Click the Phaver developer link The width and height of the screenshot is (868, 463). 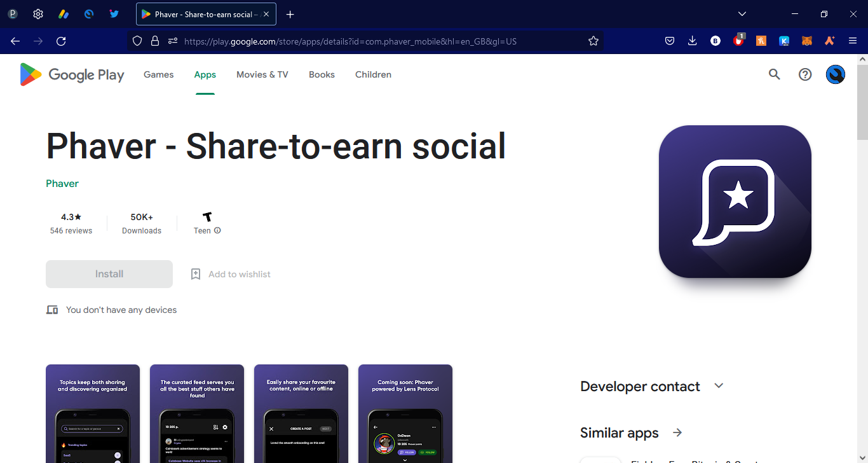coord(62,183)
